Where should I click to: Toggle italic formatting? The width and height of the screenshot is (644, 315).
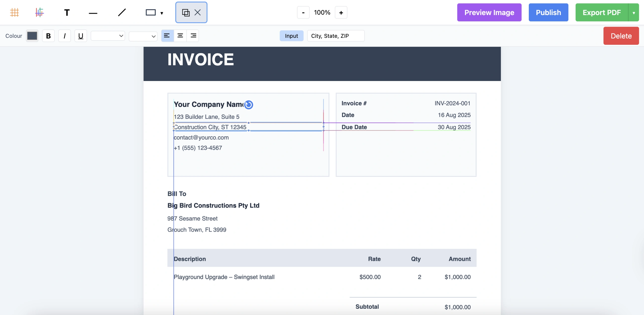pos(65,36)
